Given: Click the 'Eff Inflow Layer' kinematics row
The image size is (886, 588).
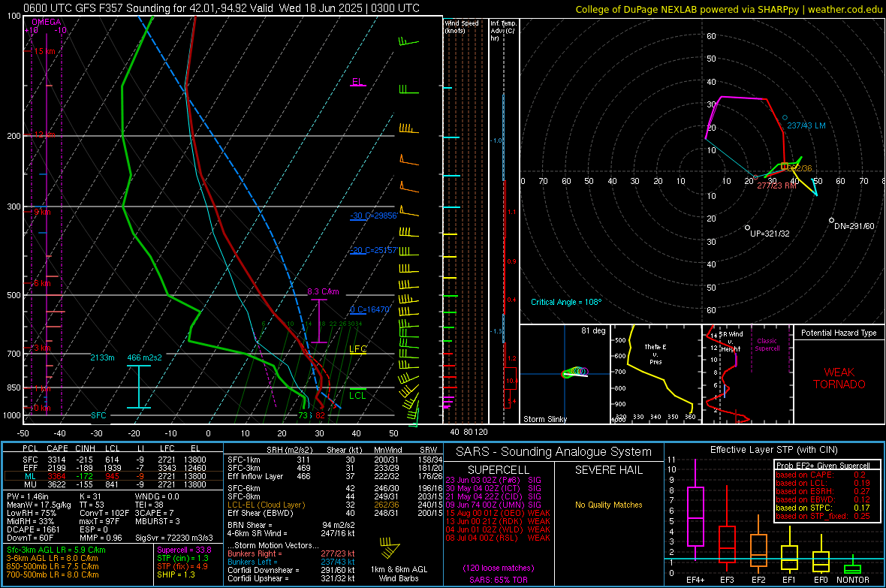Looking at the screenshot, I should coord(335,477).
